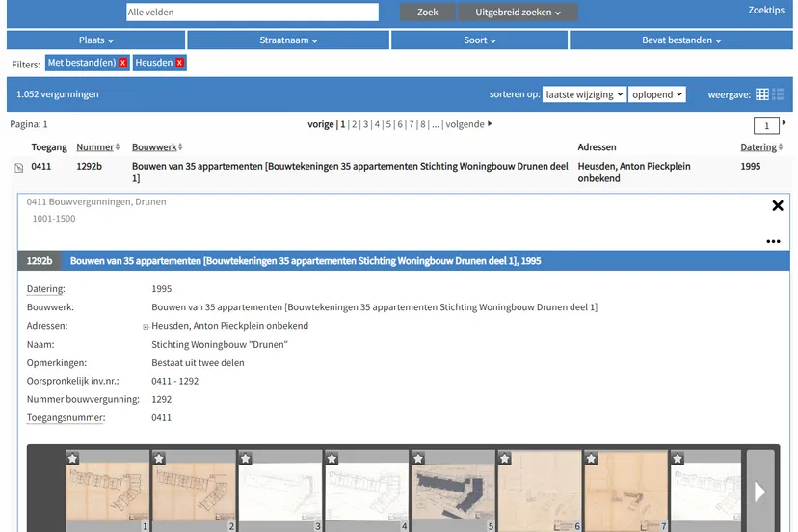Open thumbnail 3 of the building drawings

[x=279, y=492]
